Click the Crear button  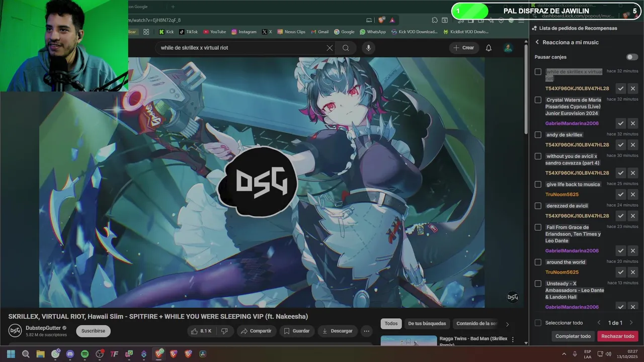point(463,48)
